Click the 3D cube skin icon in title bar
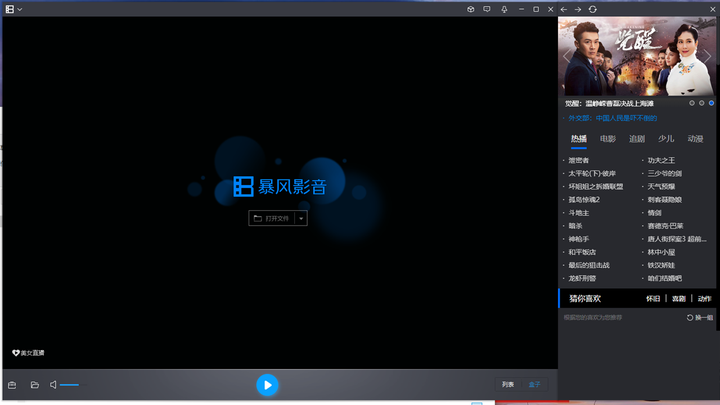 471,9
